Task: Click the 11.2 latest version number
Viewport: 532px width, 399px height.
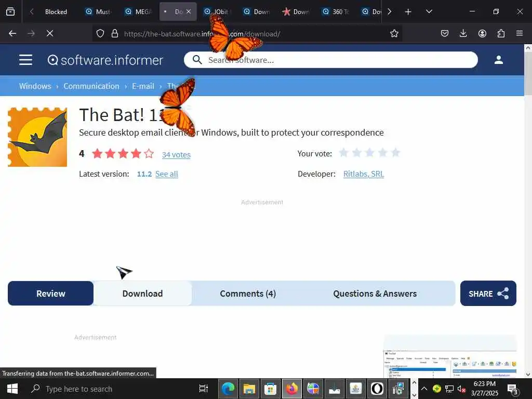Action: point(144,174)
